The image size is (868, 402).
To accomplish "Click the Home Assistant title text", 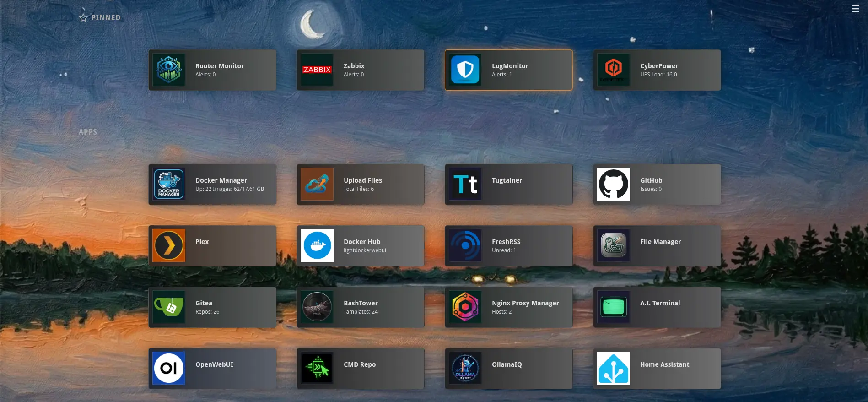I will (664, 364).
